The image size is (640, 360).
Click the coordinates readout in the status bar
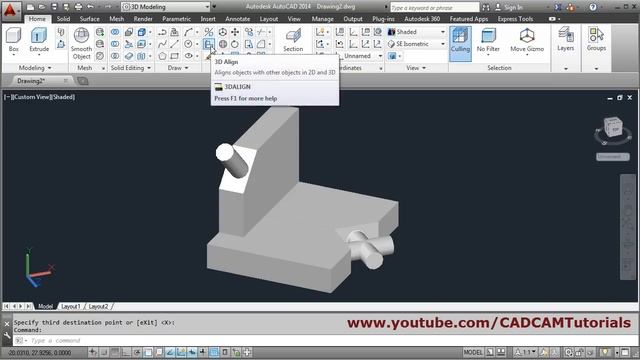pos(40,352)
